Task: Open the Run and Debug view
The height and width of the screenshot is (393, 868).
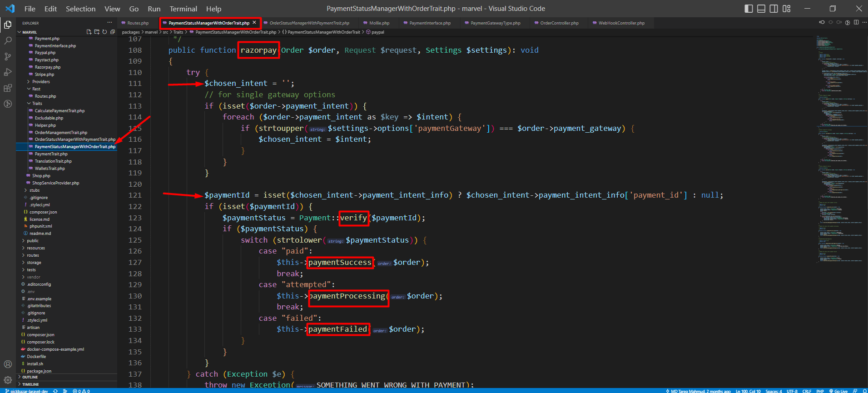Action: tap(8, 72)
